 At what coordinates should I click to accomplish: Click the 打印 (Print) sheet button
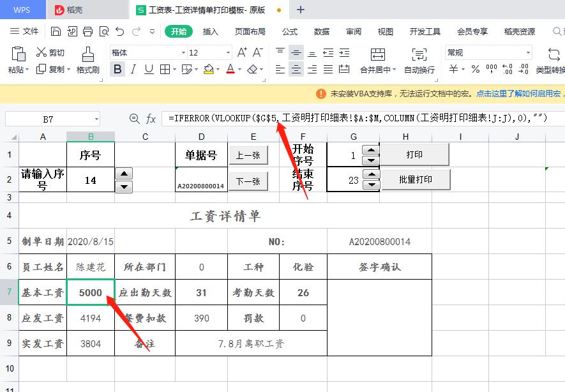[x=414, y=155]
